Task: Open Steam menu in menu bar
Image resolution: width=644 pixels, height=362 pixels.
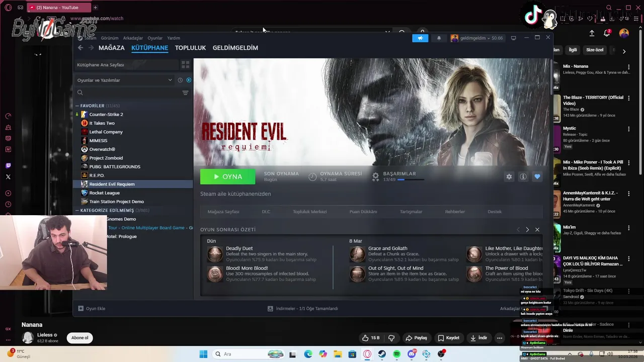Action: [x=90, y=38]
